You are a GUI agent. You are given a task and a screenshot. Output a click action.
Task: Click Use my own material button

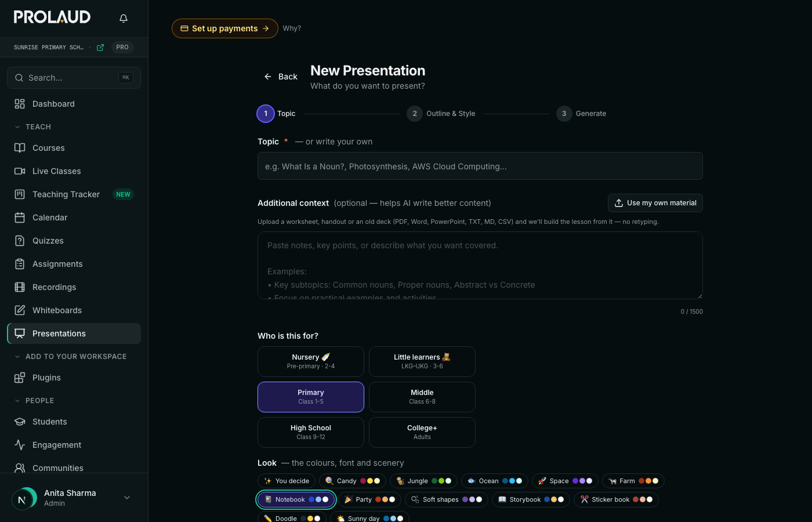655,203
